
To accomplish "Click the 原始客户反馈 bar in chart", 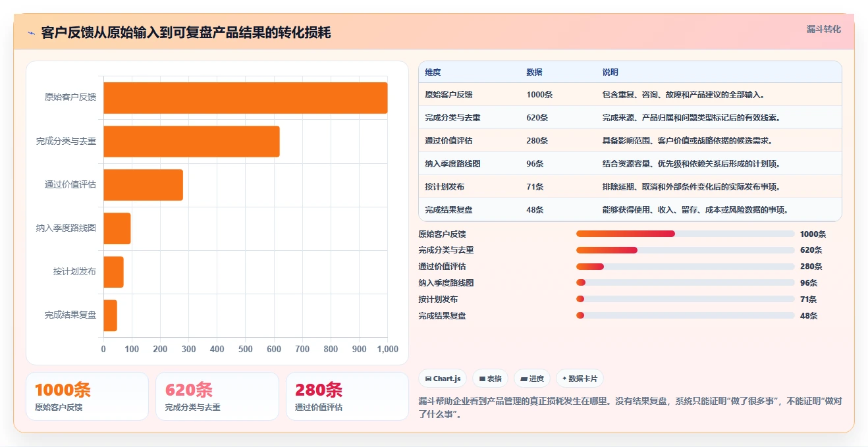I will [x=245, y=98].
